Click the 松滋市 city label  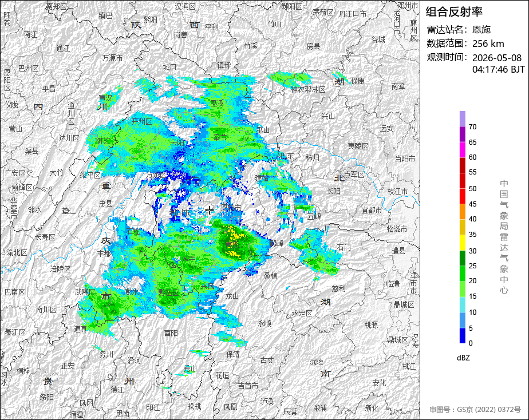click(397, 229)
